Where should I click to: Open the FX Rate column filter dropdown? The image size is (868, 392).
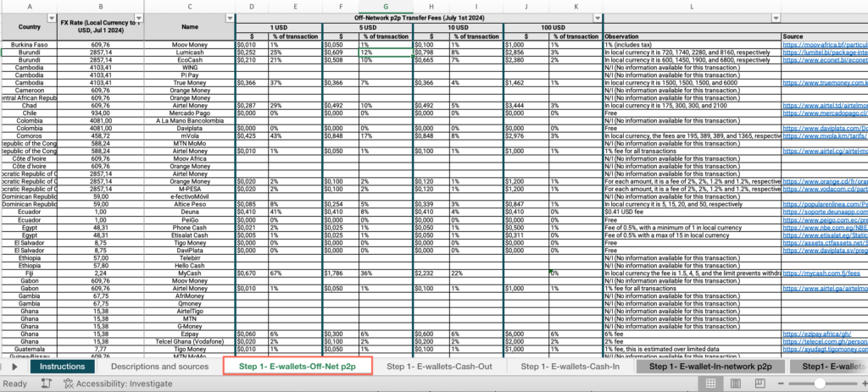(138, 19)
